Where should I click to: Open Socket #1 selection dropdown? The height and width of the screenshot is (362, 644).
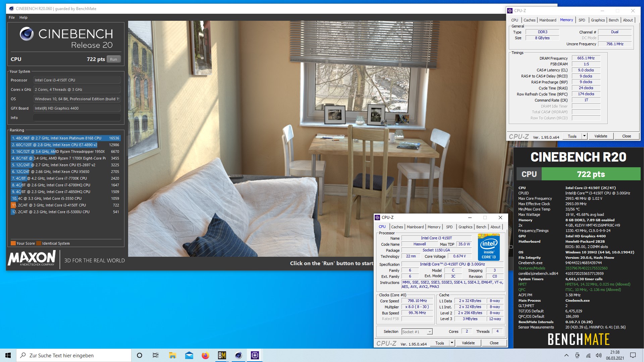[x=417, y=331]
